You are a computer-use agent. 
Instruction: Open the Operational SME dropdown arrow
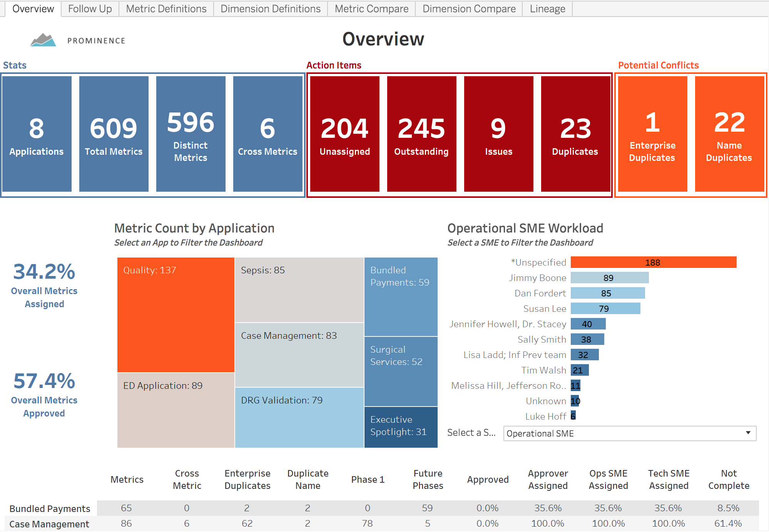(748, 433)
